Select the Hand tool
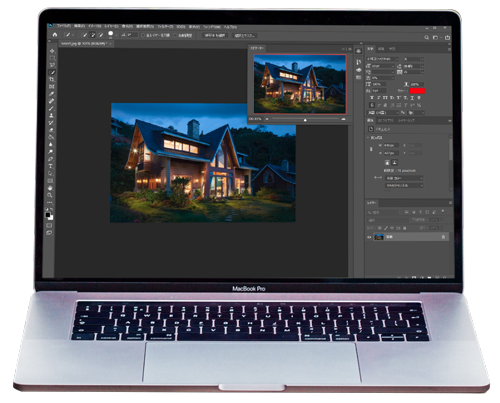This screenshot has width=500, height=403. [x=50, y=188]
